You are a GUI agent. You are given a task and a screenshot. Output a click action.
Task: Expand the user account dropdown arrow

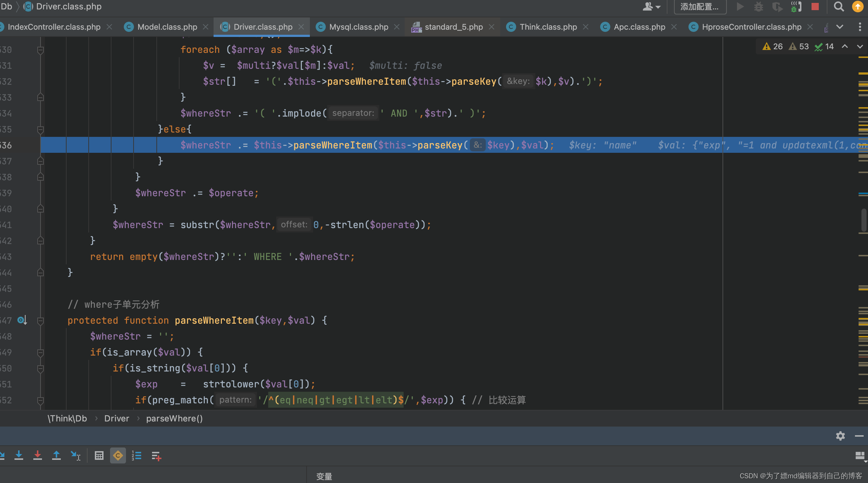pyautogui.click(x=658, y=7)
